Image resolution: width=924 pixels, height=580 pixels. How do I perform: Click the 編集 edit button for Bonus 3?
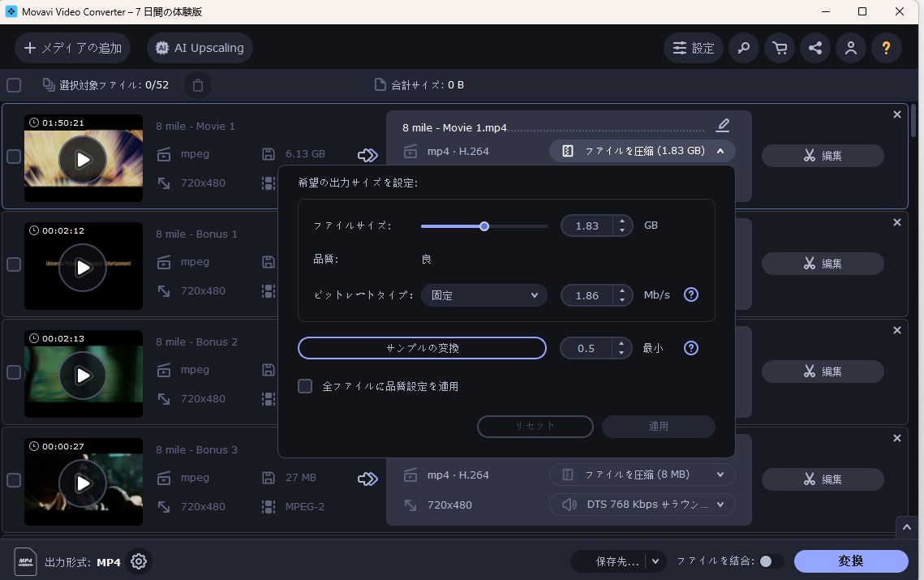[x=823, y=479]
